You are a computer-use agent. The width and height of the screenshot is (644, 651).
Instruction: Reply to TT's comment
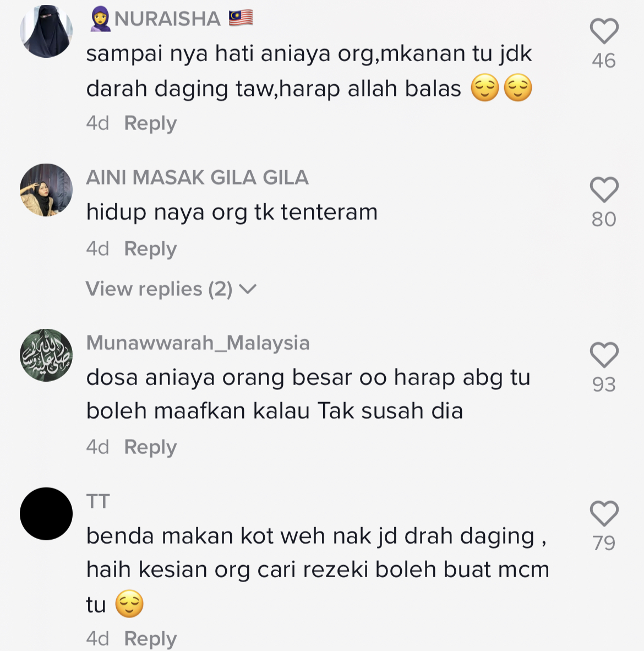(150, 638)
